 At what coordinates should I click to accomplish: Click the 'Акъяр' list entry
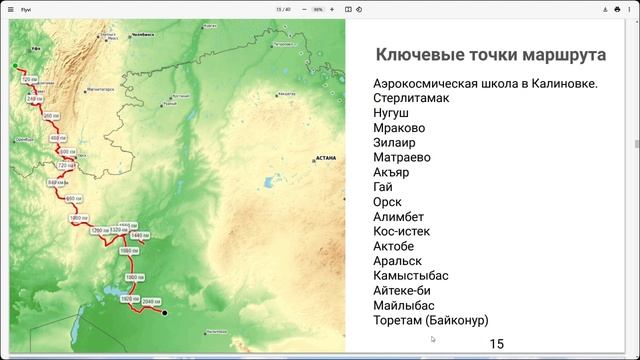click(x=391, y=172)
